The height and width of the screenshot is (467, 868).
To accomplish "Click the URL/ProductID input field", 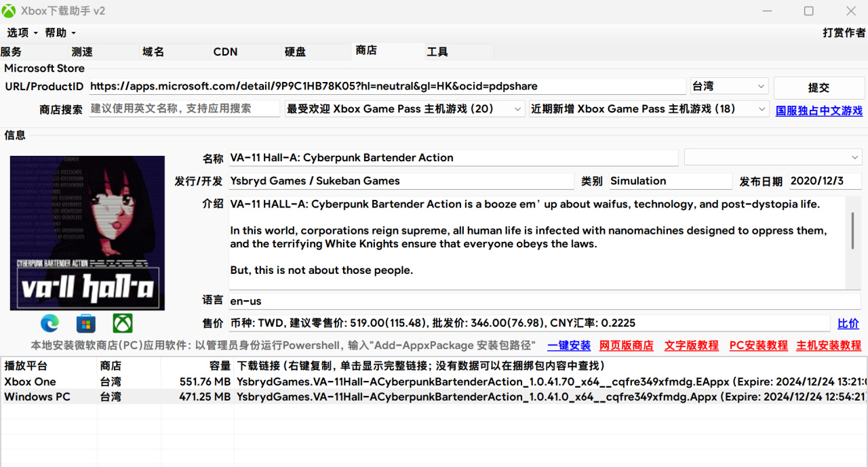I will coord(387,87).
